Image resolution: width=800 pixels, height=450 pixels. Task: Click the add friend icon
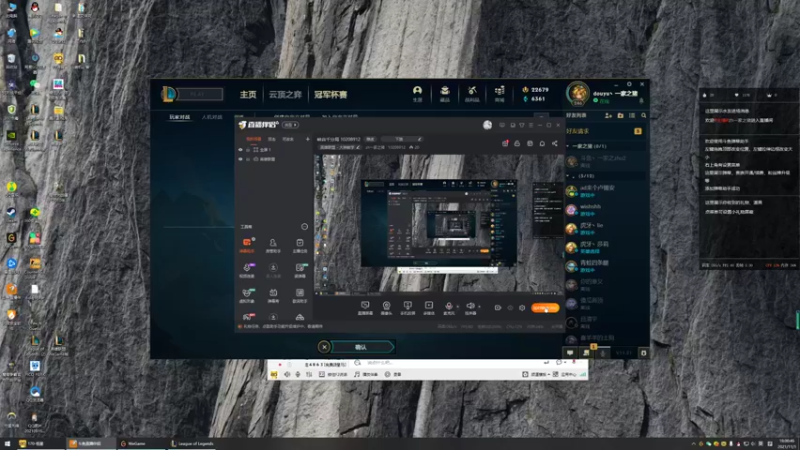pos(608,116)
